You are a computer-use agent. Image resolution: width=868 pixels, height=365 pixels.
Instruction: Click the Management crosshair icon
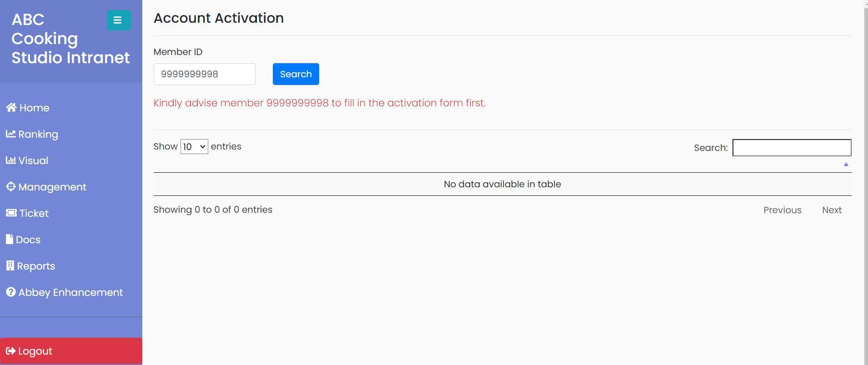(11, 187)
